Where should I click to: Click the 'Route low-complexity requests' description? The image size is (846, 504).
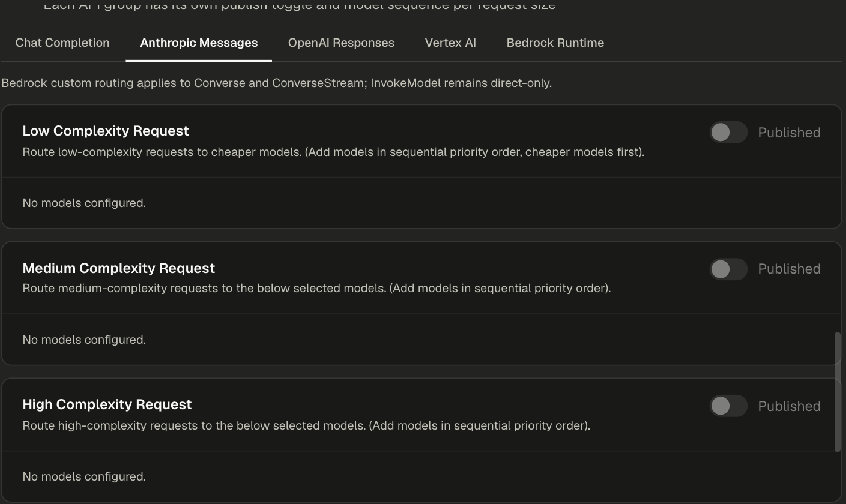click(333, 152)
